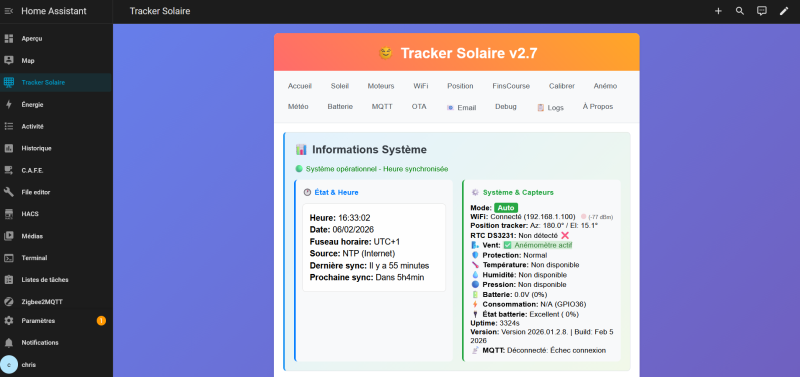This screenshot has width=800, height=377.
Task: Collapse the Home Assistant sidebar menu icon
Action: [9, 11]
